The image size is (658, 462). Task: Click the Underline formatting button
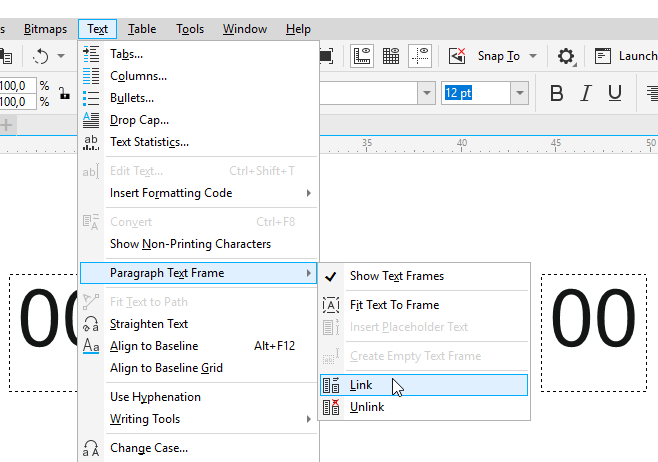coord(615,93)
